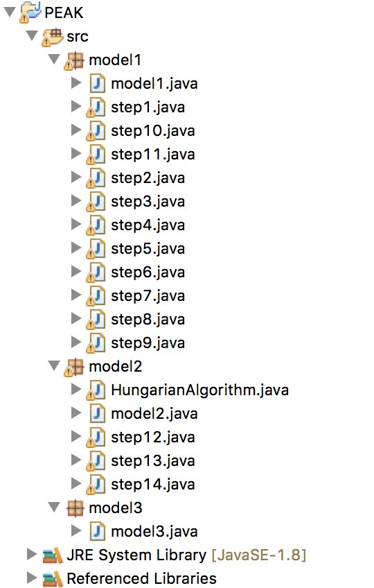
Task: Select step14.java file label
Action: 153,485
